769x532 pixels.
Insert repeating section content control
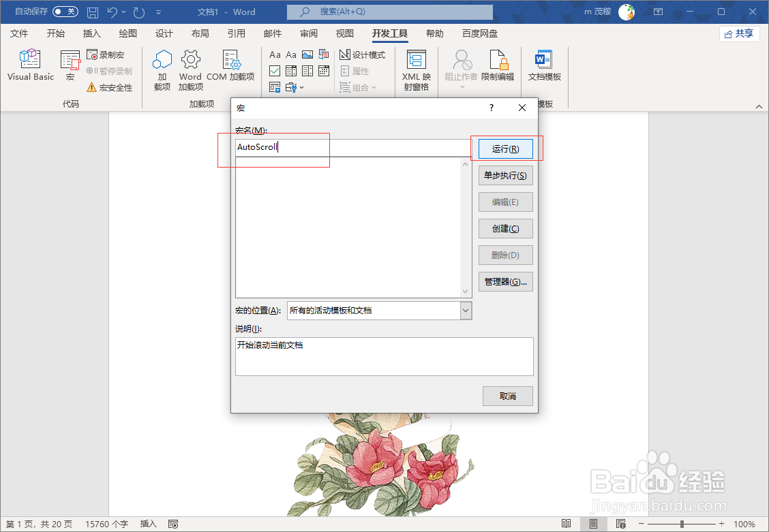pos(275,88)
